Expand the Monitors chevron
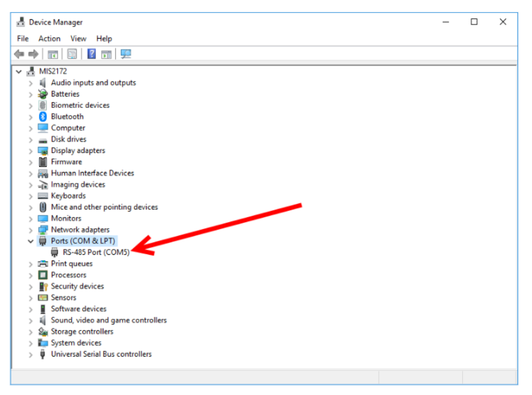The height and width of the screenshot is (395, 532). pyautogui.click(x=31, y=219)
